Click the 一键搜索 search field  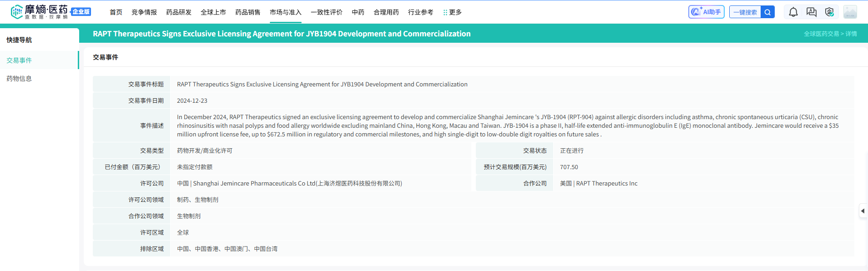pos(745,12)
